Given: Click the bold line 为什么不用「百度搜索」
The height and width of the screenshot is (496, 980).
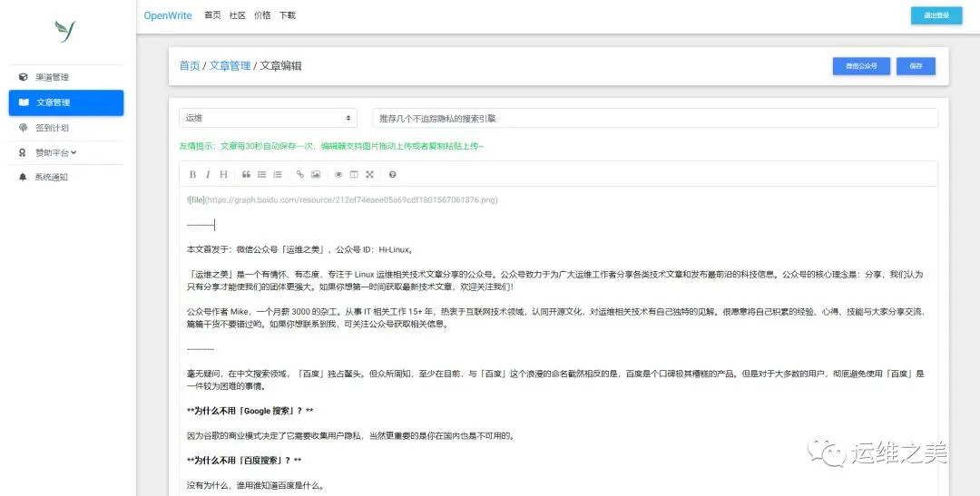Looking at the screenshot, I should pyautogui.click(x=244, y=461).
